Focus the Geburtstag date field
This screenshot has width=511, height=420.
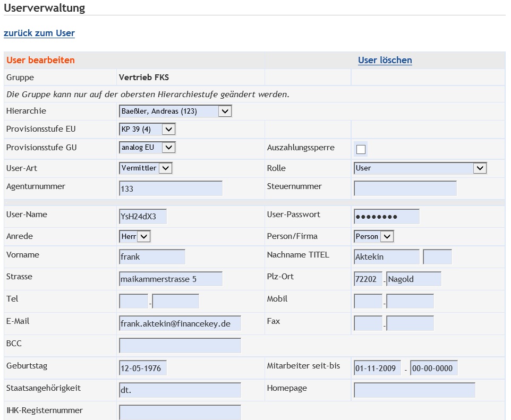pyautogui.click(x=143, y=368)
